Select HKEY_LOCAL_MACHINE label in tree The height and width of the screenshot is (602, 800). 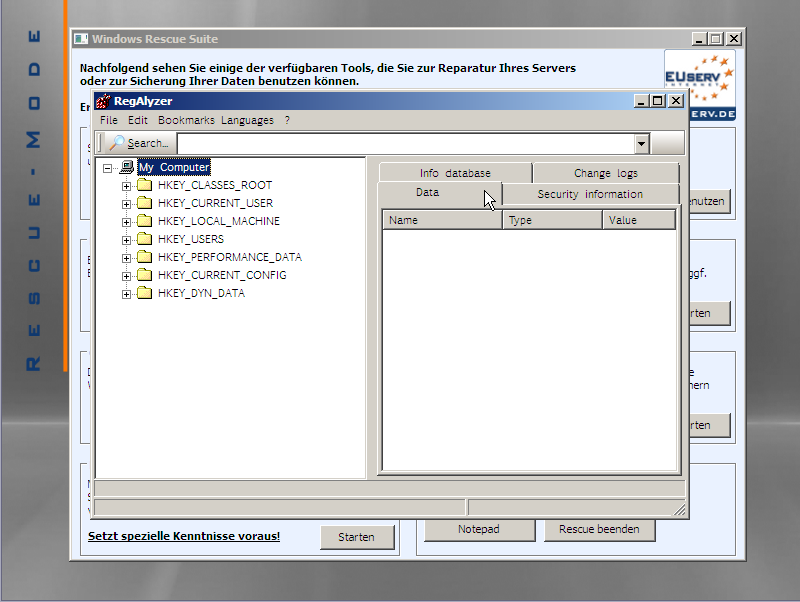[x=219, y=221]
